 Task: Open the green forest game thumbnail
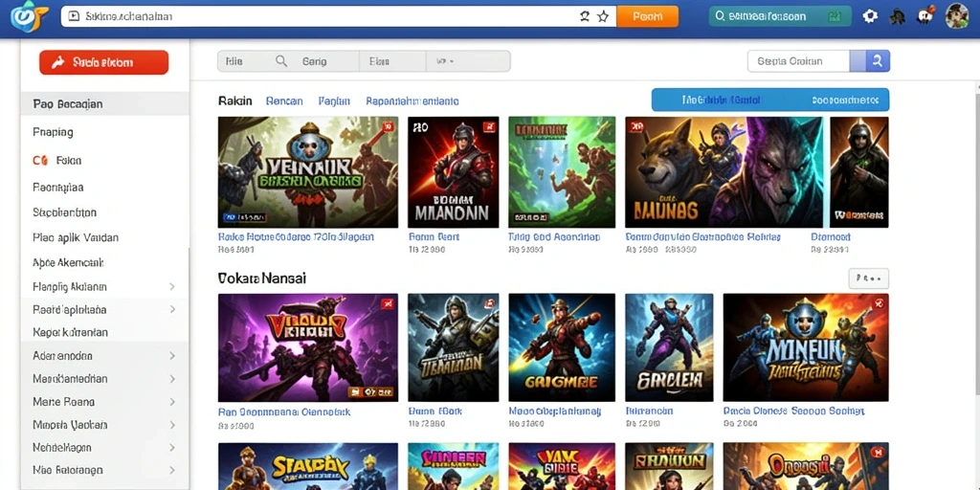[562, 172]
